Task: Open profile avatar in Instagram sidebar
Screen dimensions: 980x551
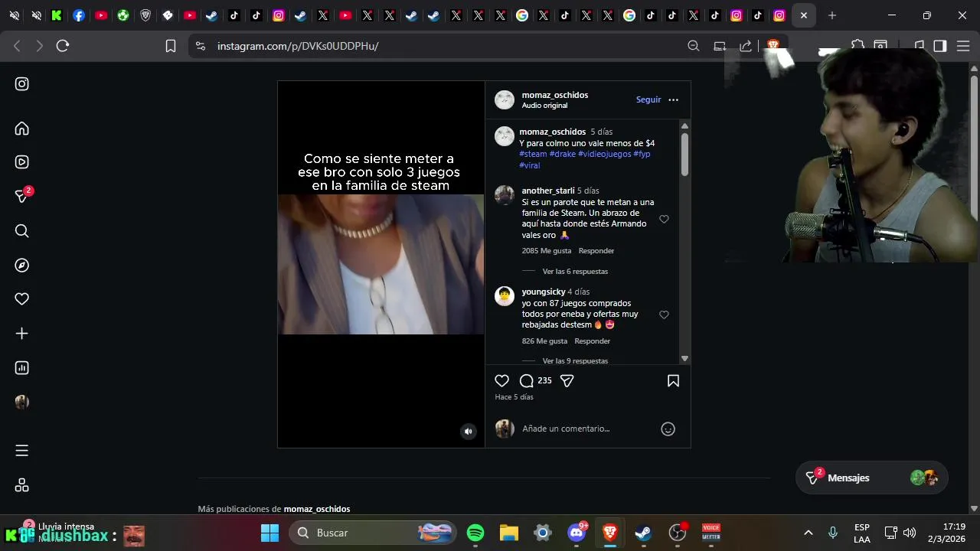Action: pyautogui.click(x=22, y=402)
